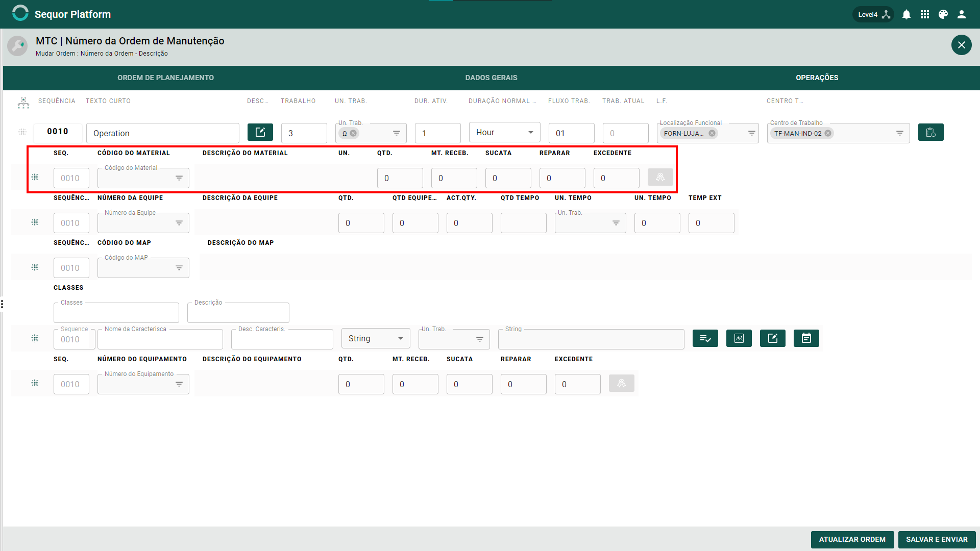
Task: Open the Código do MAP dropdown
Action: [179, 268]
